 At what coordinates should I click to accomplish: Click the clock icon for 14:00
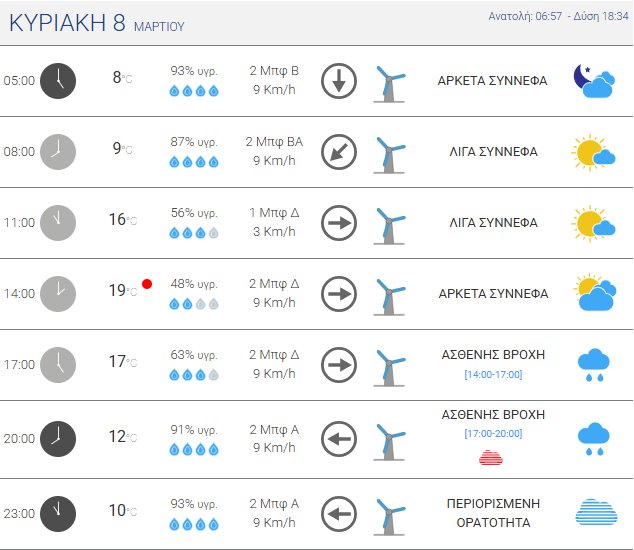pyautogui.click(x=57, y=294)
